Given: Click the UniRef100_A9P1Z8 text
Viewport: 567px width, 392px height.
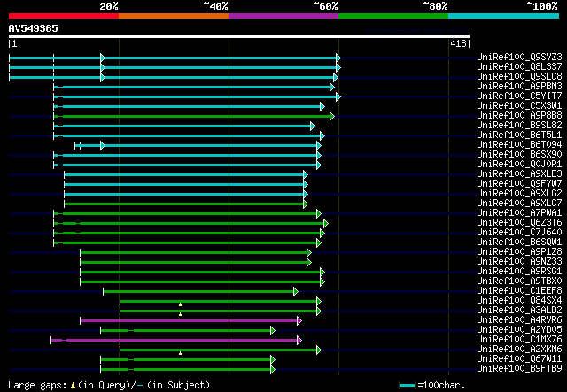Looking at the screenshot, I should pos(519,252).
